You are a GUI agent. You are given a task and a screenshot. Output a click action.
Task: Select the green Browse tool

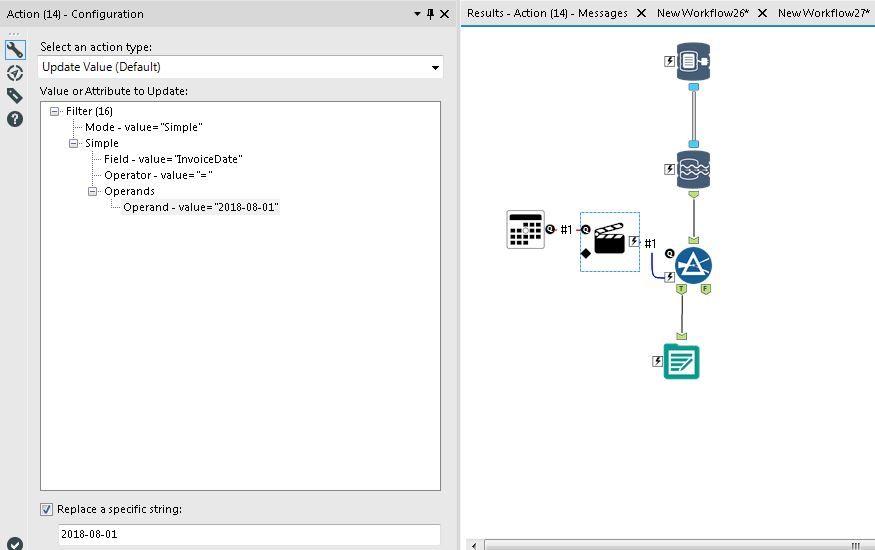681,361
